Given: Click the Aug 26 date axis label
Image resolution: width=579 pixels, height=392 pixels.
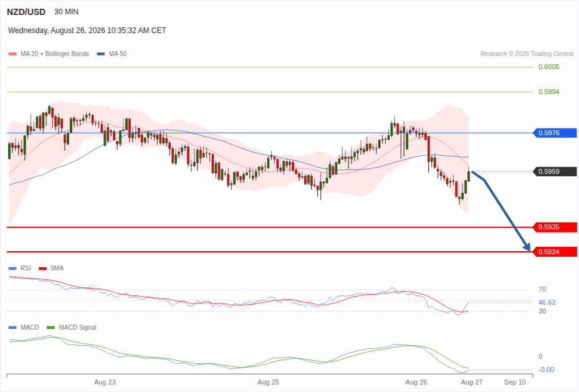Looking at the screenshot, I should click(416, 382).
